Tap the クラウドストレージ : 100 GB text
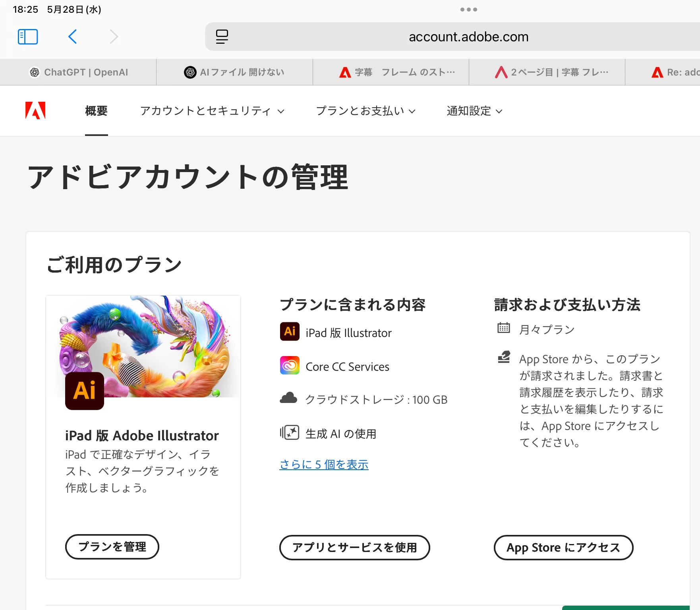 pos(376,399)
